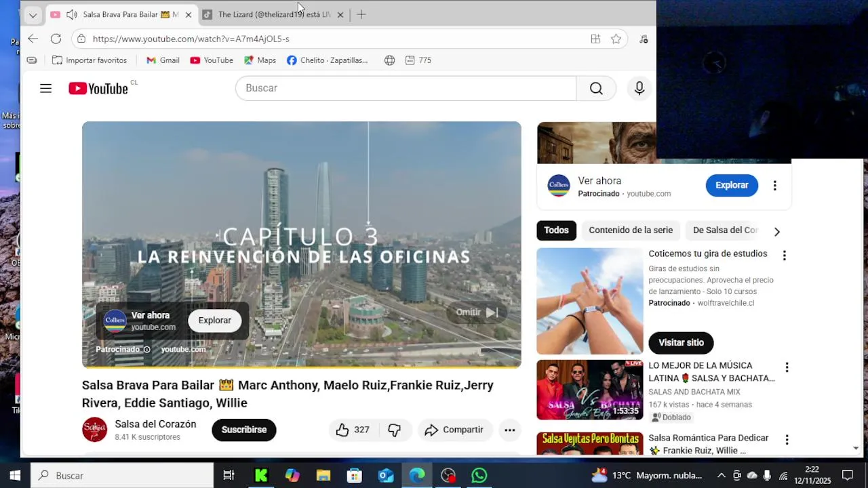Show hidden system tray icons
868x488 pixels.
721,476
